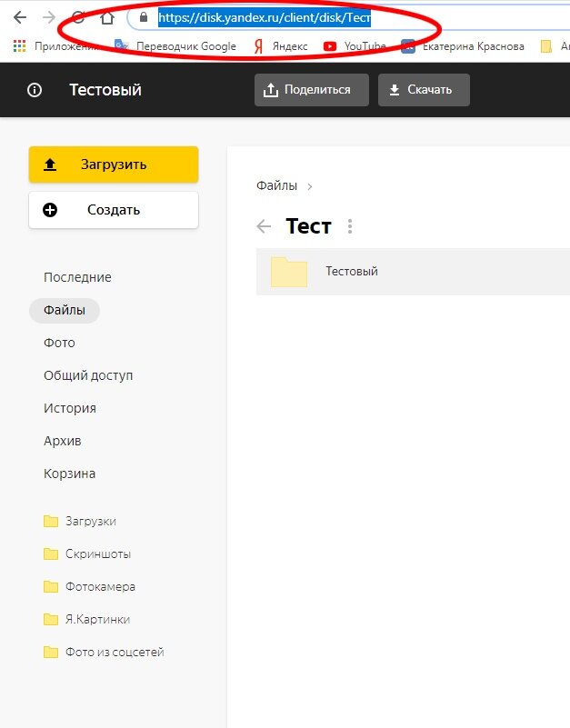Image resolution: width=570 pixels, height=728 pixels.
Task: Click the YouTube bookmark favicon
Action: click(x=330, y=46)
